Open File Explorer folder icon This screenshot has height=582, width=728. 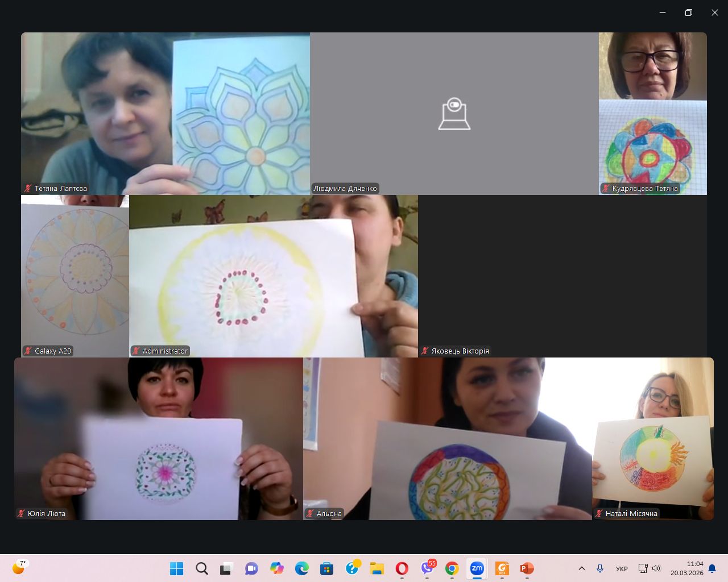pyautogui.click(x=377, y=568)
